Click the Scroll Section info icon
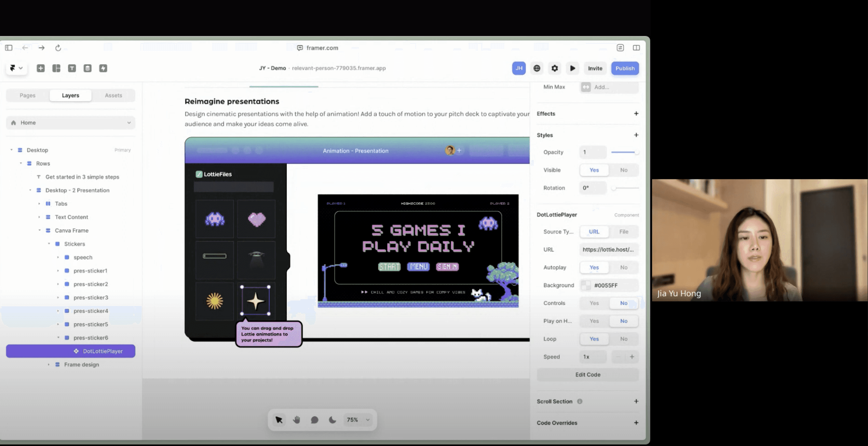The width and height of the screenshot is (868, 446). 579,401
